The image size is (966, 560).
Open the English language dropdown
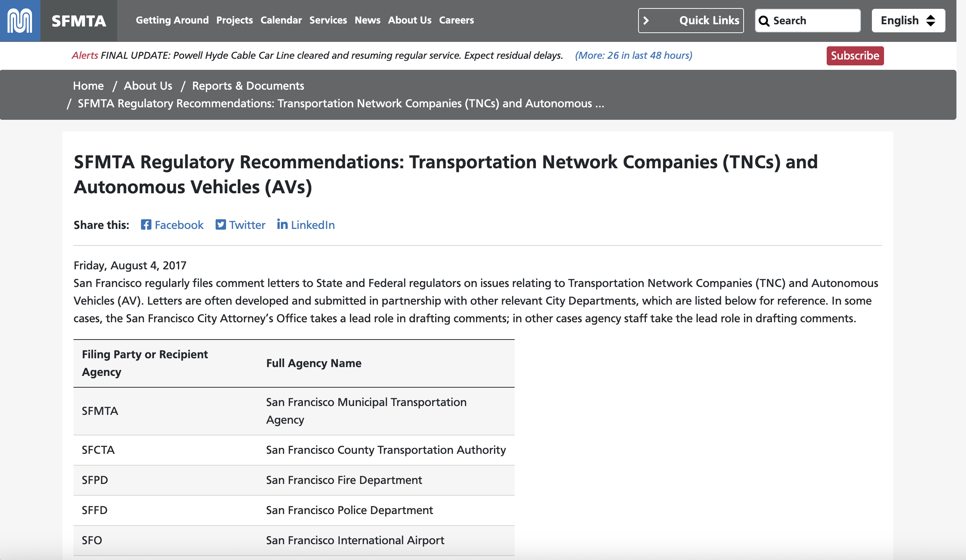(899, 21)
